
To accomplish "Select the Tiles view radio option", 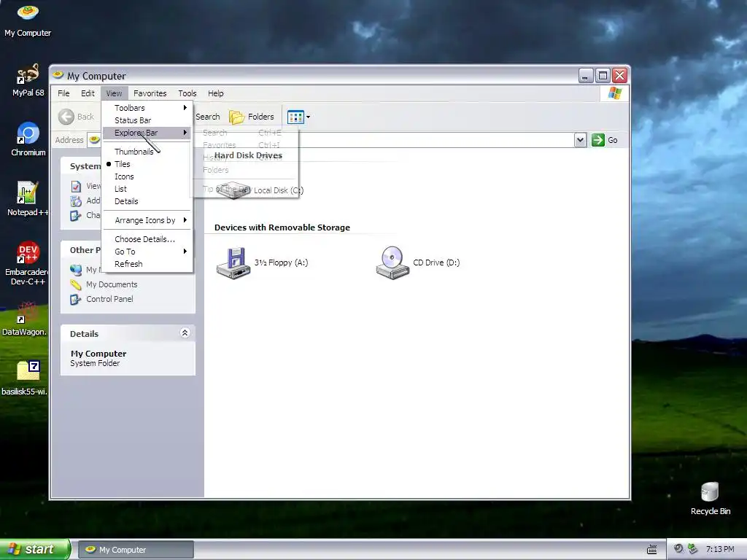I will 147,164.
